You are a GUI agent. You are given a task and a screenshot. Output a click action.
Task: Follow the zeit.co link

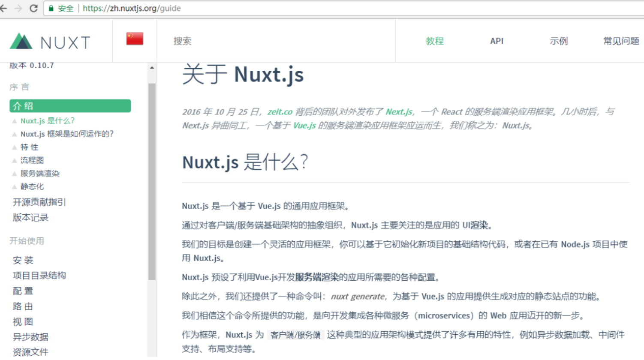tap(280, 112)
